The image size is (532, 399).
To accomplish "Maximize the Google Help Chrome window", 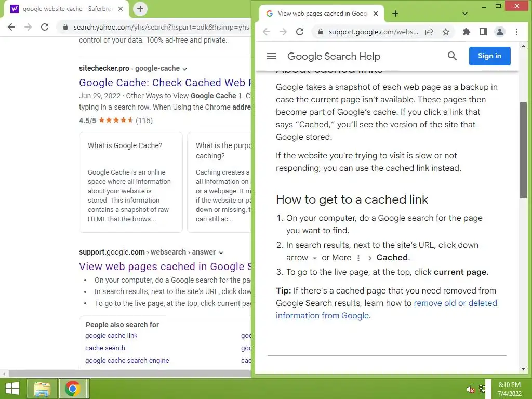I will coord(498,6).
